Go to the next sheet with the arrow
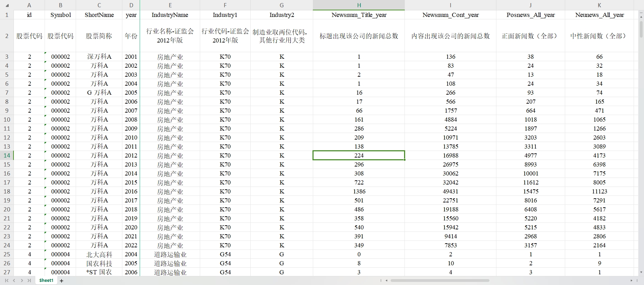 click(x=22, y=281)
